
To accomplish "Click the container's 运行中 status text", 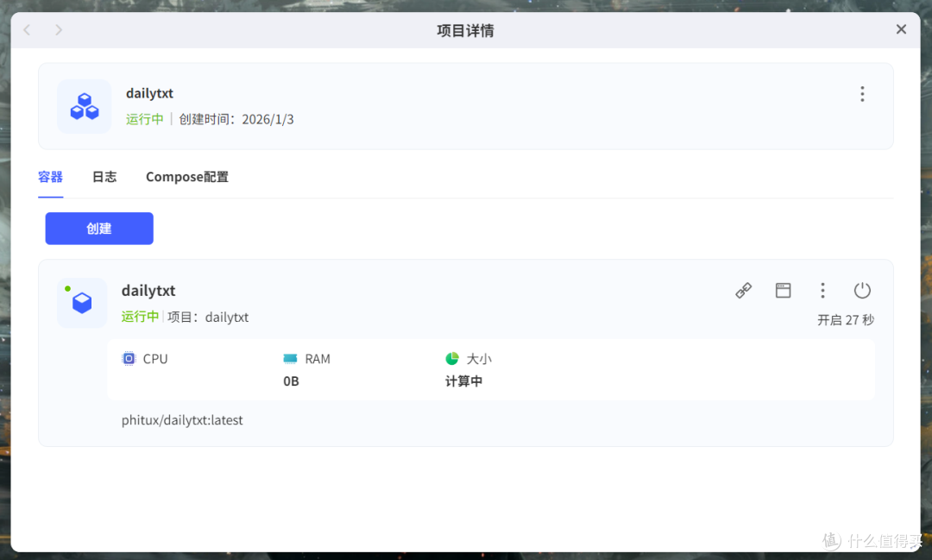I will [141, 317].
